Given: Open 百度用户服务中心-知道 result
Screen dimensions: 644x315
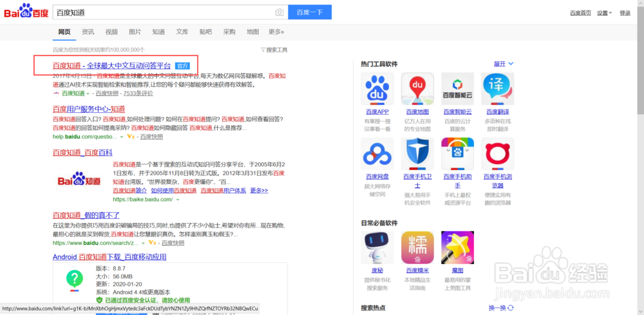Looking at the screenshot, I should pos(89,109).
